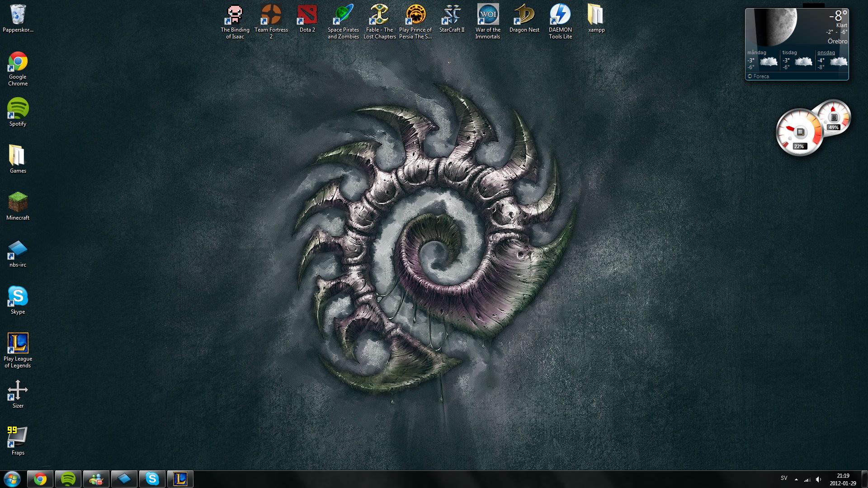Image resolution: width=868 pixels, height=488 pixels.
Task: Select the Space Pirates and Zombies shortcut
Action: pyautogui.click(x=343, y=21)
